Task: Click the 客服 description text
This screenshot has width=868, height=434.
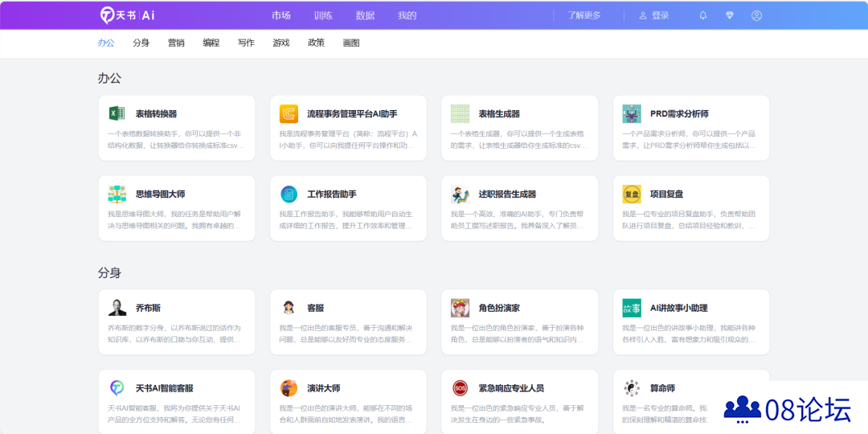Action: coord(347,334)
